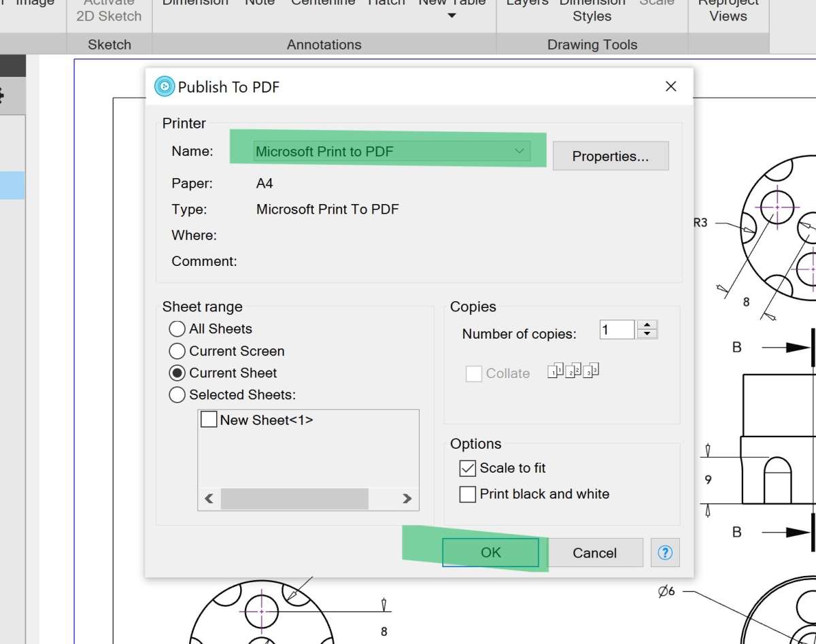Uncheck the Scale to fit option
Viewport: 816px width, 644px height.
click(468, 468)
